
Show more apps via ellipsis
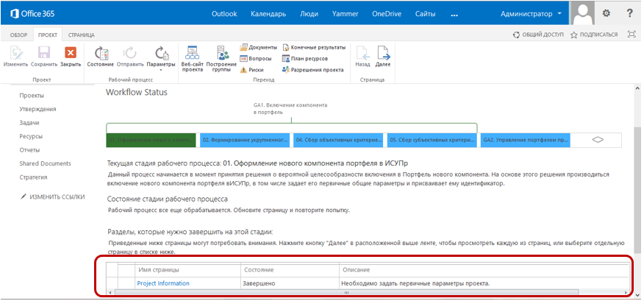point(454,15)
